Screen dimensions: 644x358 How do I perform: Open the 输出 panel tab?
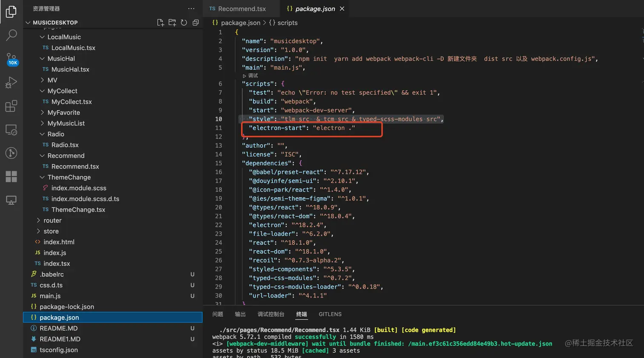pyautogui.click(x=240, y=314)
